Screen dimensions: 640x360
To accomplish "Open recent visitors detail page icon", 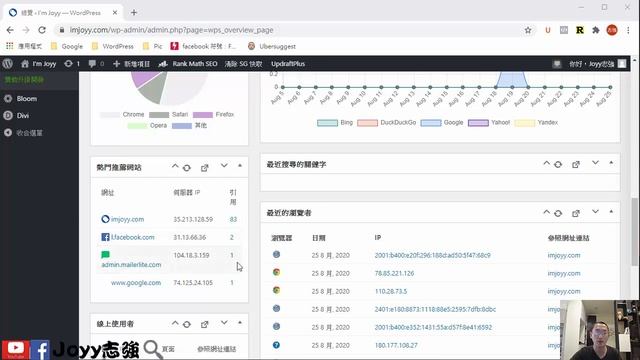I will 576,213.
